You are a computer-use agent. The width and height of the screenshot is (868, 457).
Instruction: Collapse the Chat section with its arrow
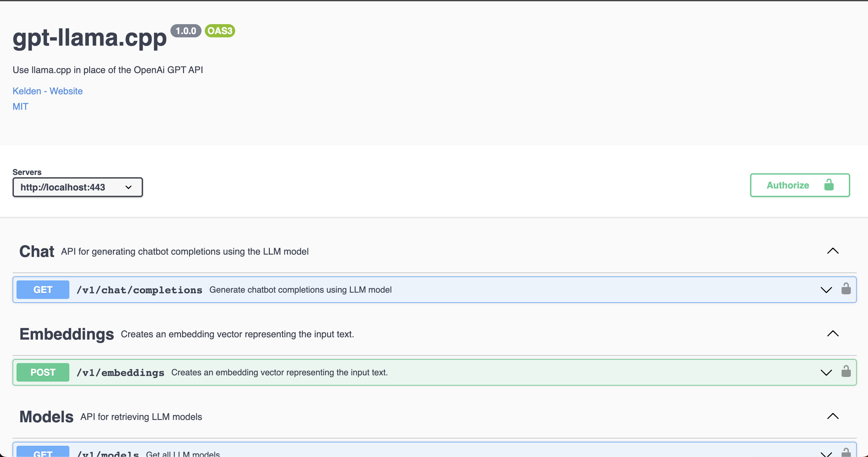point(833,251)
